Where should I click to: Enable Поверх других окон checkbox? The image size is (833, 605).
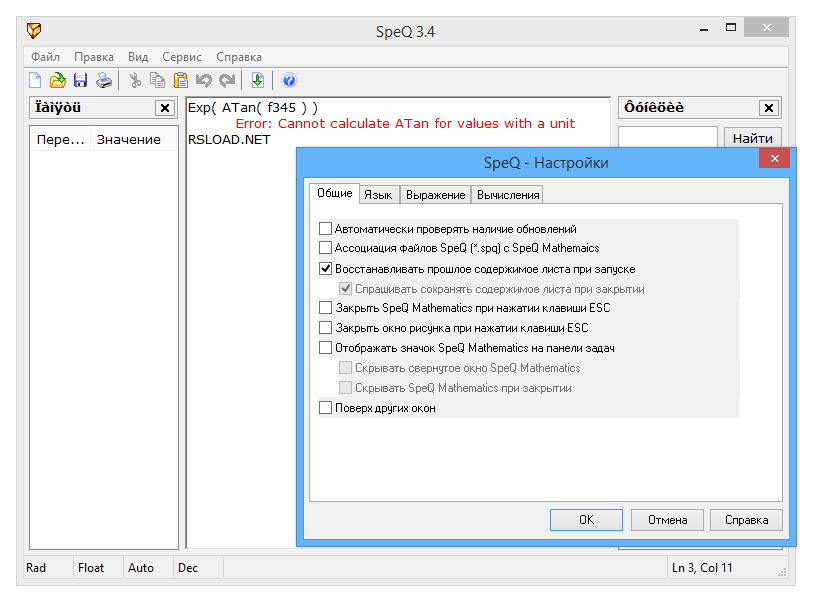pyautogui.click(x=326, y=408)
